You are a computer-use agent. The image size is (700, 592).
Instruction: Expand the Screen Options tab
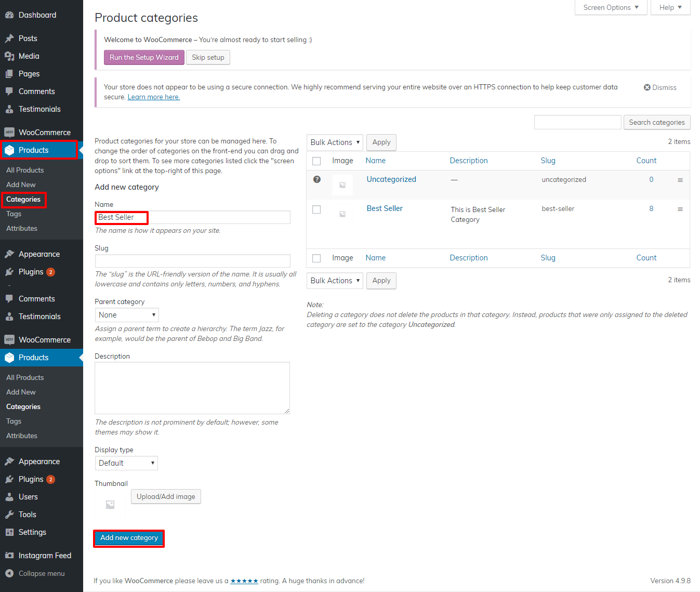tap(611, 7)
